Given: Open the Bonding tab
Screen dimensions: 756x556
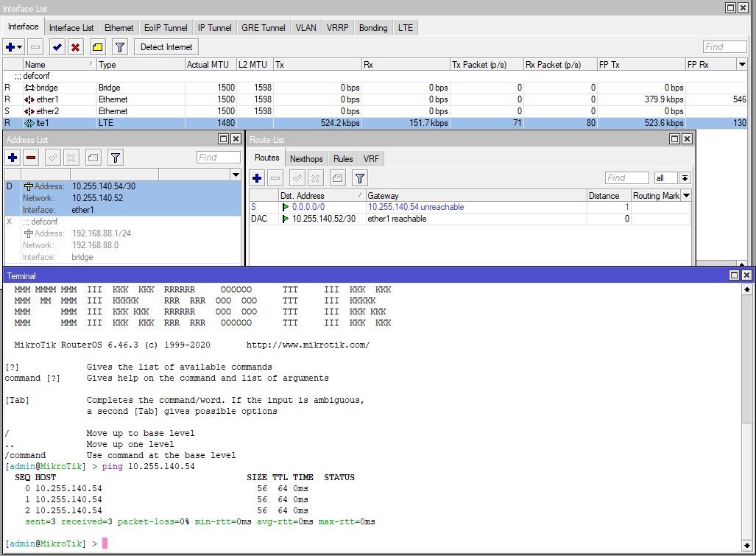Looking at the screenshot, I should [373, 28].
